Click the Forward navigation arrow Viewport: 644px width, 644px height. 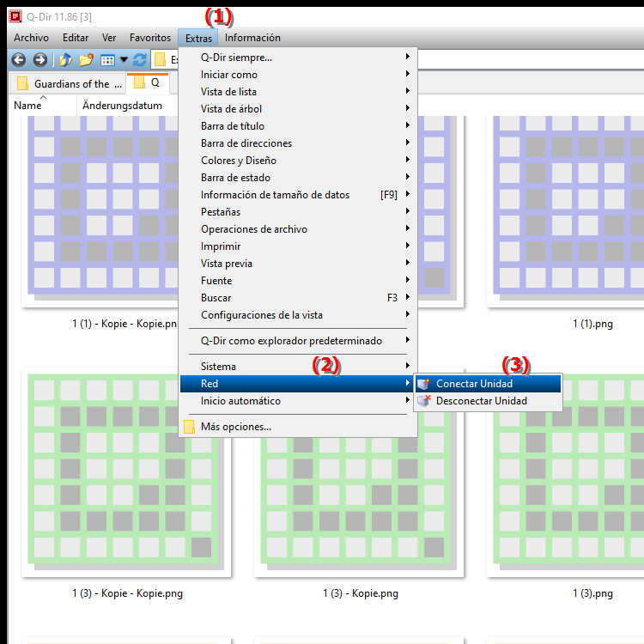coord(39,60)
